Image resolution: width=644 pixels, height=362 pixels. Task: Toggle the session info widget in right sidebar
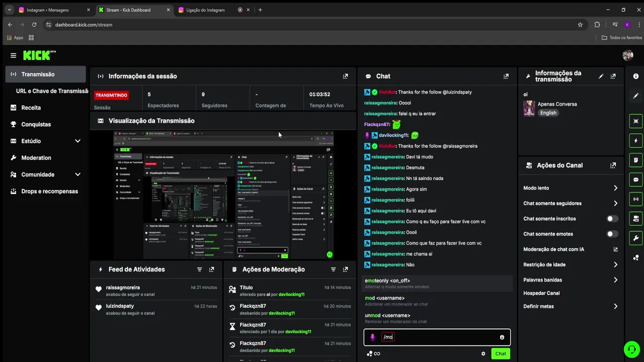pos(636,199)
